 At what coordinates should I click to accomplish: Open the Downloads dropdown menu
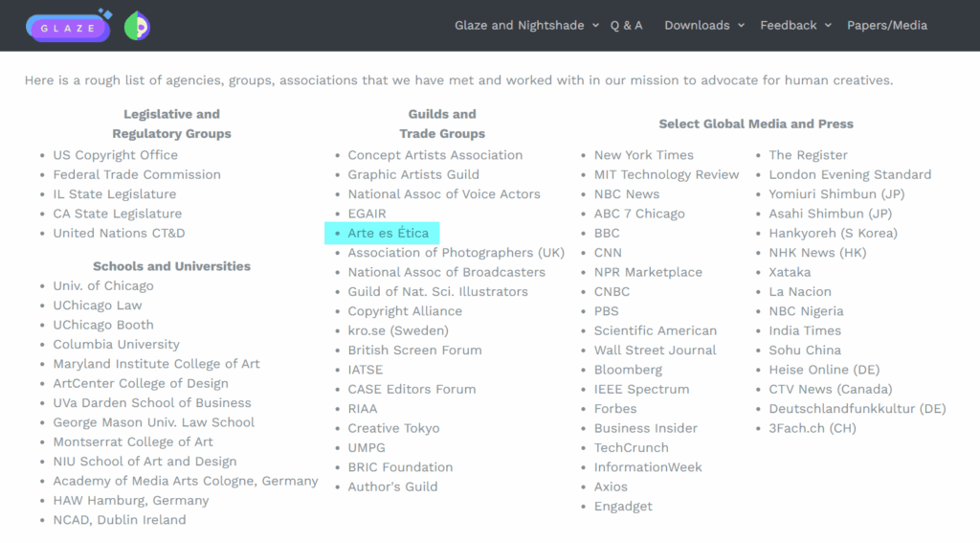pos(703,26)
